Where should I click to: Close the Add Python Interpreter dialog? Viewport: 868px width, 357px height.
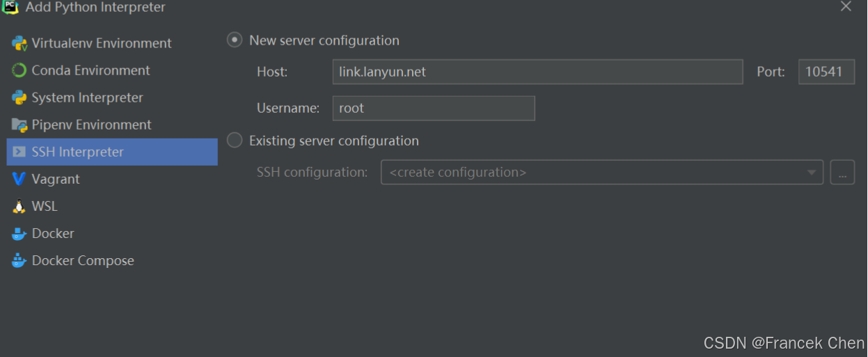pyautogui.click(x=846, y=6)
